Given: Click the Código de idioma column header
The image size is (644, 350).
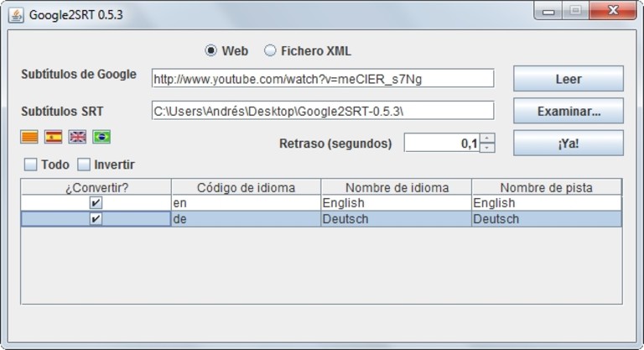Looking at the screenshot, I should pyautogui.click(x=246, y=187).
